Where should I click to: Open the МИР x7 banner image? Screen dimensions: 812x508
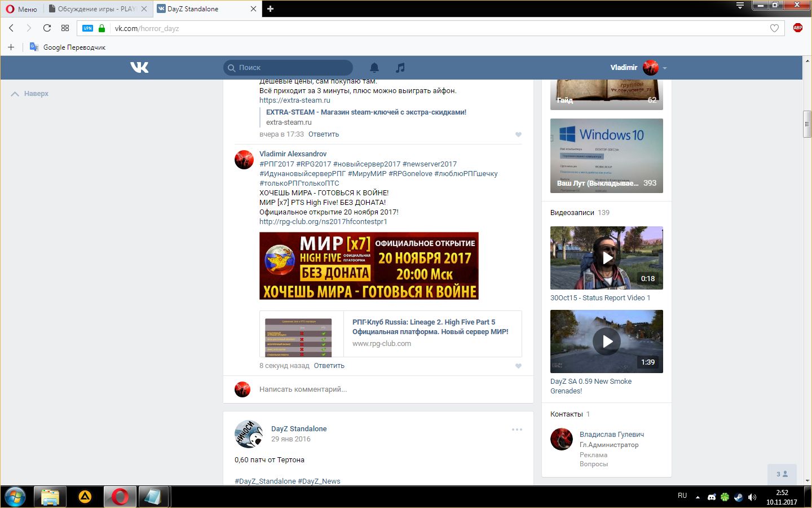(x=369, y=266)
